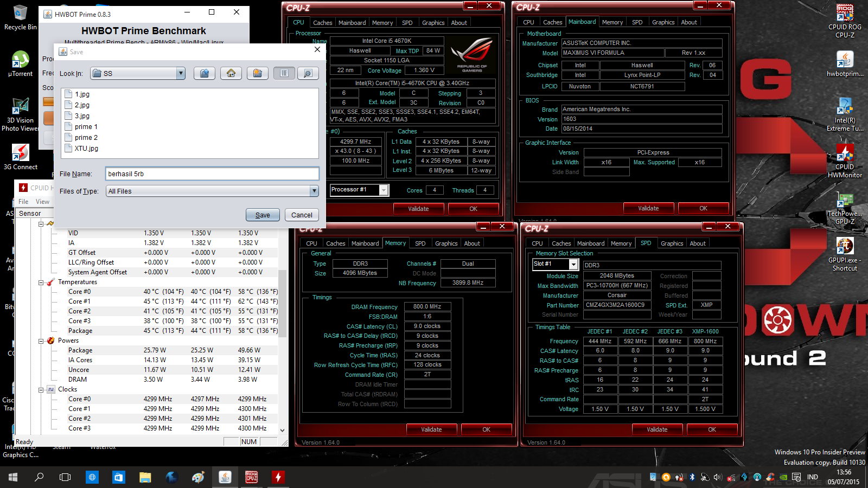868x488 pixels.
Task: Click the HWMonitor vertical scrollbar down arrow
Action: [x=282, y=430]
